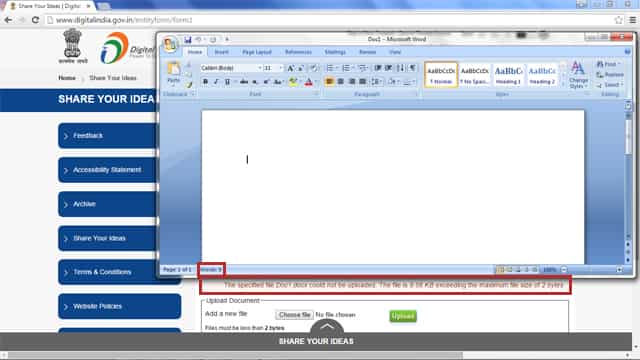
Task: Toggle align text left button
Action: 329,82
